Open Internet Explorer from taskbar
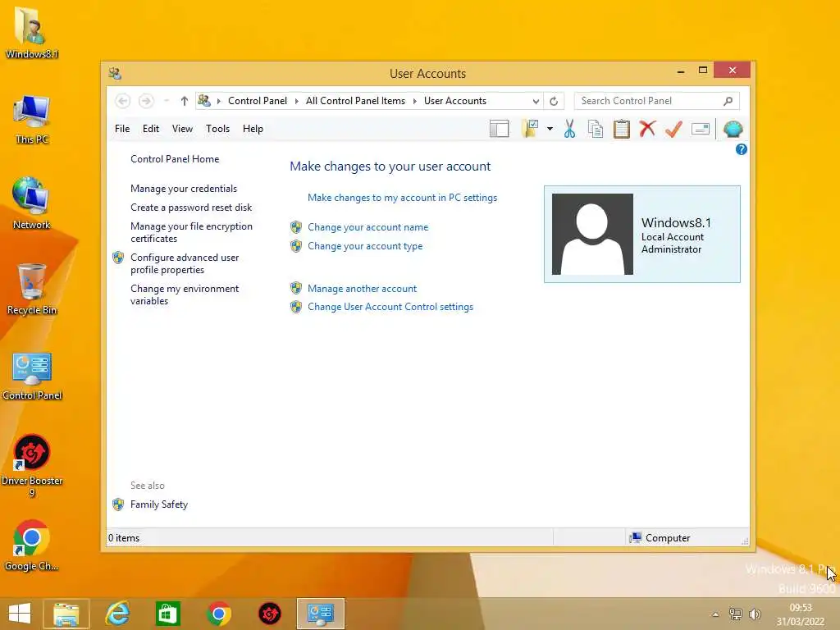 pyautogui.click(x=117, y=614)
